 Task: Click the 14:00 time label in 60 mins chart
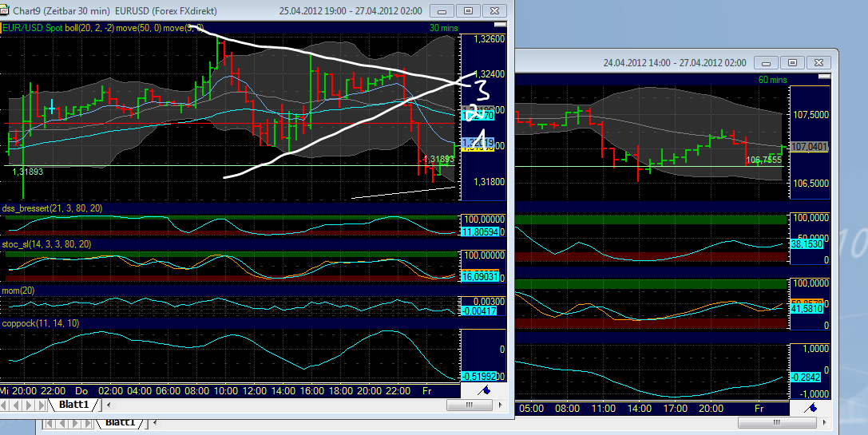pyautogui.click(x=640, y=409)
